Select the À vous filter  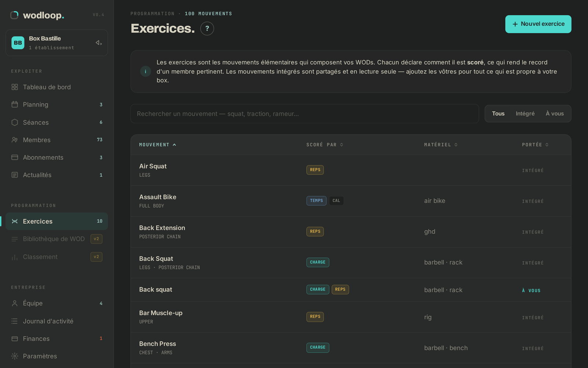click(x=555, y=114)
